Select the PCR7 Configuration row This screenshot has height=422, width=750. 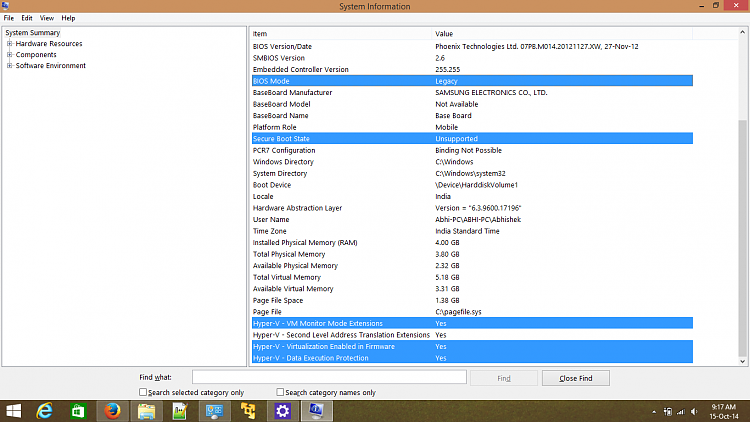[x=472, y=150]
